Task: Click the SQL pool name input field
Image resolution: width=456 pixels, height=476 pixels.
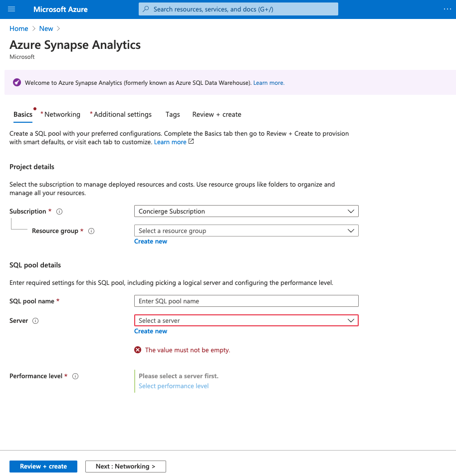Action: click(246, 301)
